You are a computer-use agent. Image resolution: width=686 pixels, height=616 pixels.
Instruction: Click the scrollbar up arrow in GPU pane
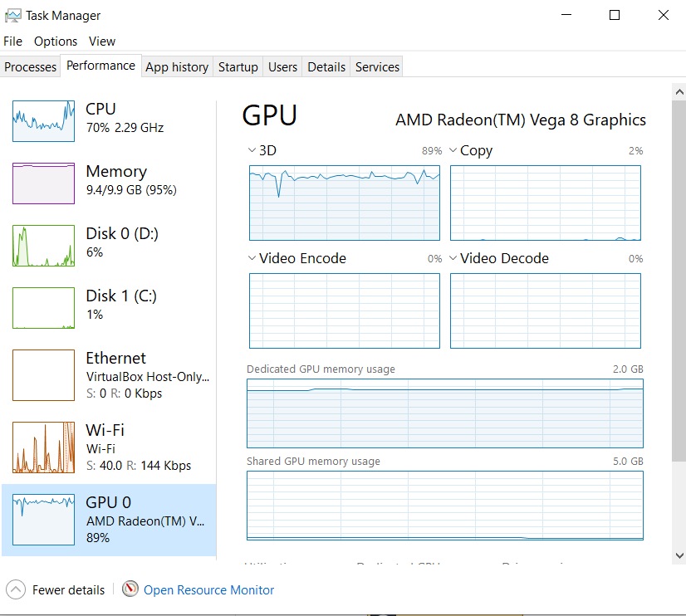[679, 92]
